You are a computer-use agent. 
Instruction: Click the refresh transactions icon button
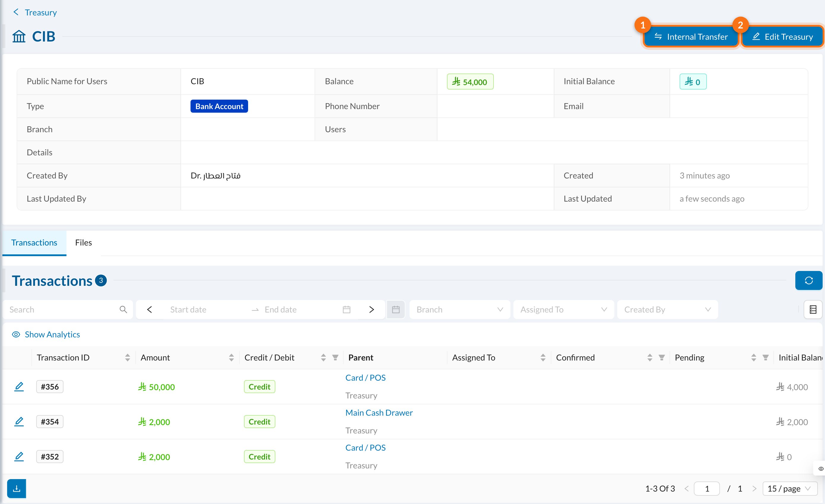tap(808, 280)
